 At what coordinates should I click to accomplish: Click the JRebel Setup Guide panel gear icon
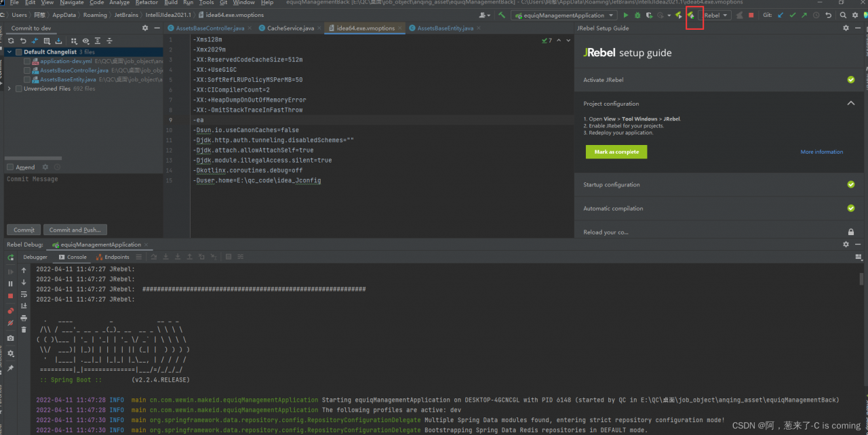(x=846, y=28)
